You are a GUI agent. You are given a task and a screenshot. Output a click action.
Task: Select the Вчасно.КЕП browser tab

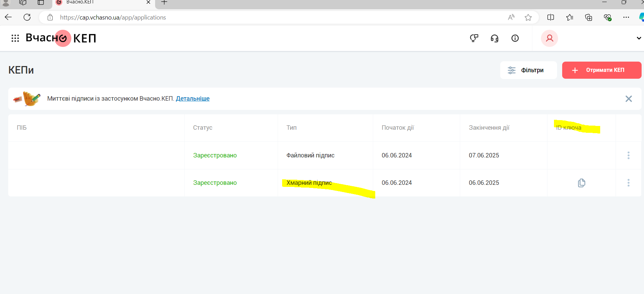[x=99, y=2]
